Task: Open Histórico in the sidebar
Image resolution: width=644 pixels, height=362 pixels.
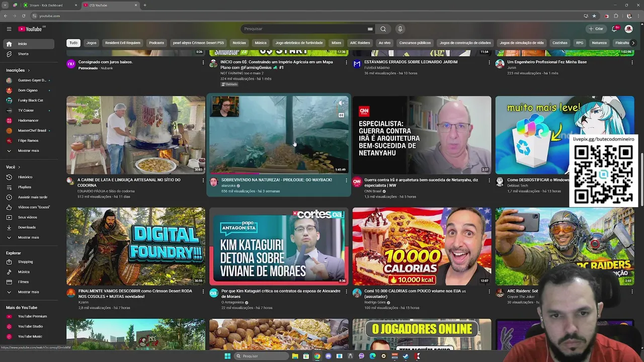Action: [x=28, y=177]
